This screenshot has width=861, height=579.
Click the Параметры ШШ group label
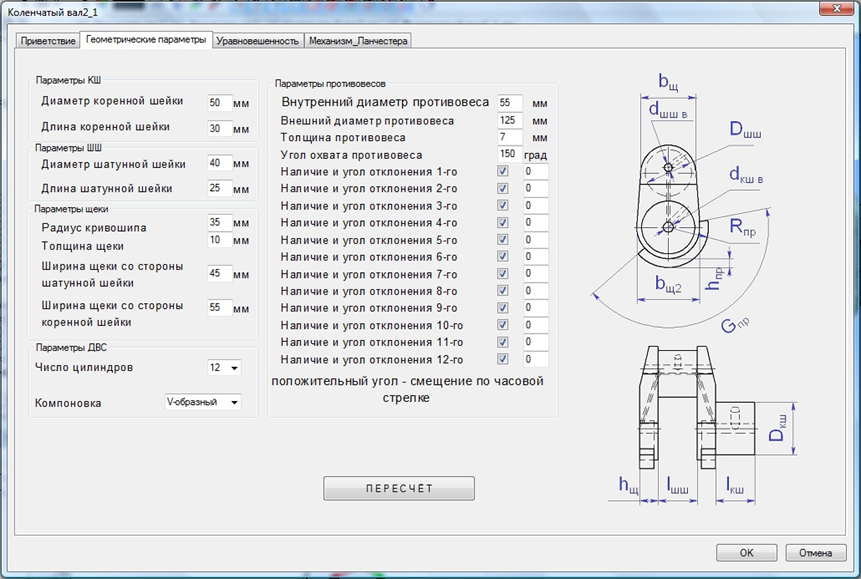point(68,148)
